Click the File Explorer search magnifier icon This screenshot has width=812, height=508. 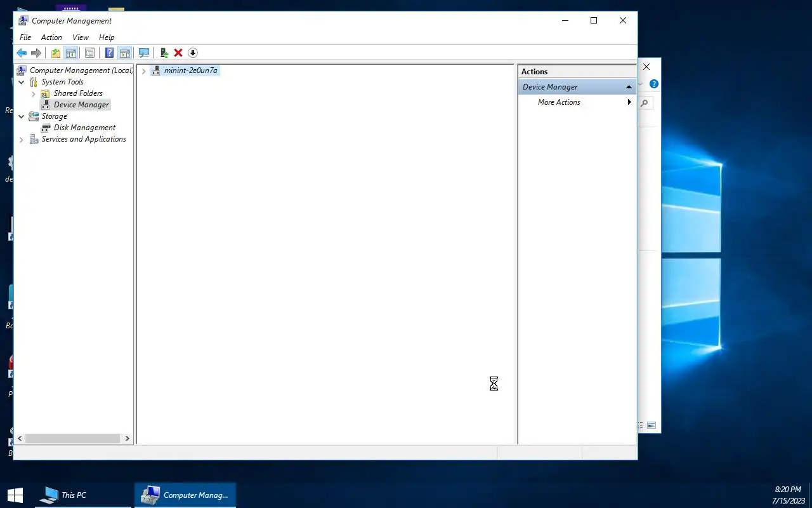point(645,103)
